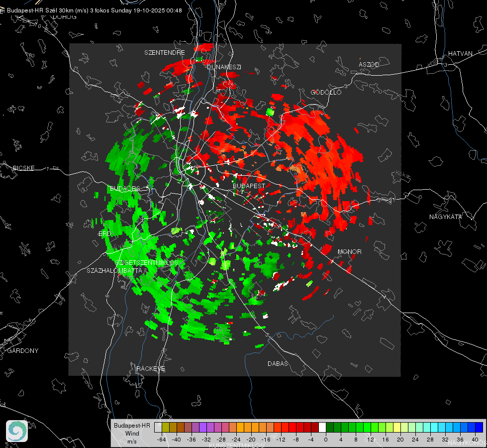This screenshot has height=448, width=487.
Task: Click the '20' legend value
Action: (x=400, y=440)
